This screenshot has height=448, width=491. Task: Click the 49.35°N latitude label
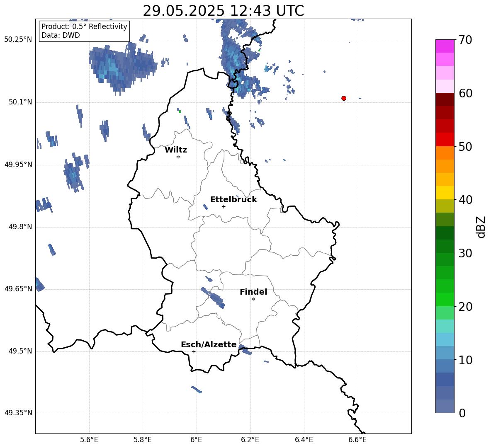(18, 413)
